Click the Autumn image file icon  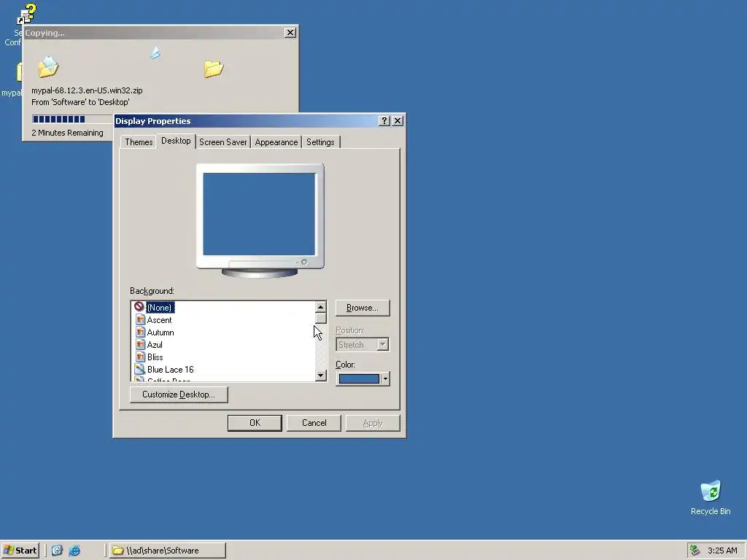(140, 332)
